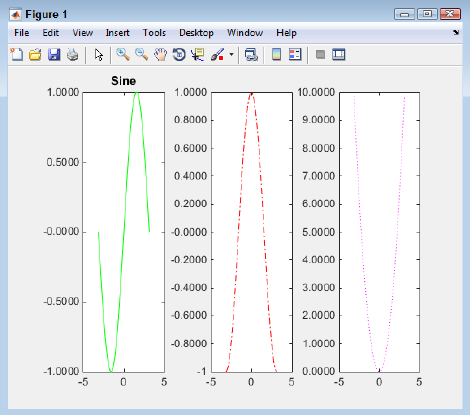Pick the Brush data tool
Viewport: 470px width, 415px height.
(217, 55)
